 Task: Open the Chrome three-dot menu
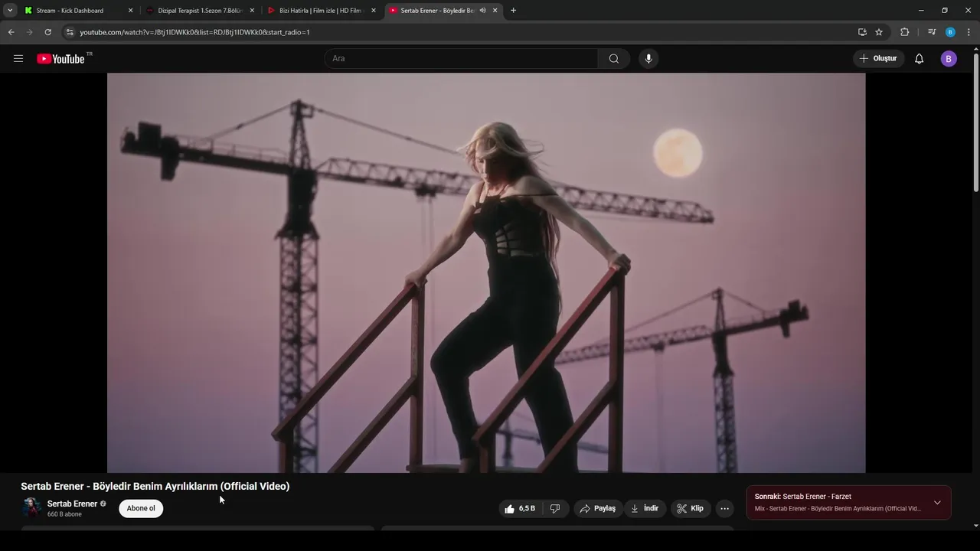click(x=969, y=32)
